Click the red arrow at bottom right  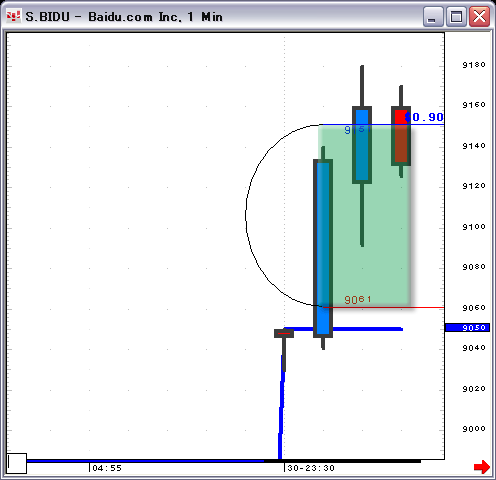482,467
